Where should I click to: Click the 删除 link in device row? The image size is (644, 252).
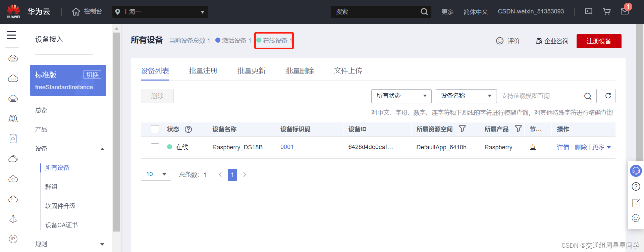coord(581,147)
